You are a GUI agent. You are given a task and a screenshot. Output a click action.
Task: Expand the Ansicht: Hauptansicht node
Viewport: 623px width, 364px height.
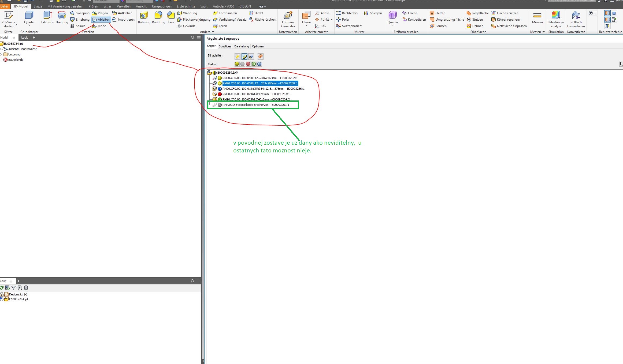click(x=1, y=49)
